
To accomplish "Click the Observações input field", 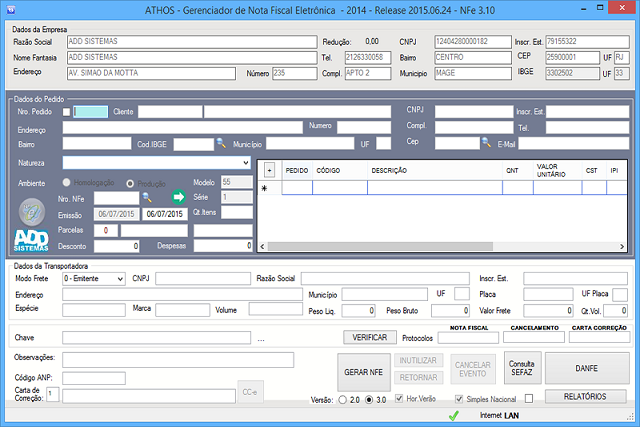I will (178, 360).
